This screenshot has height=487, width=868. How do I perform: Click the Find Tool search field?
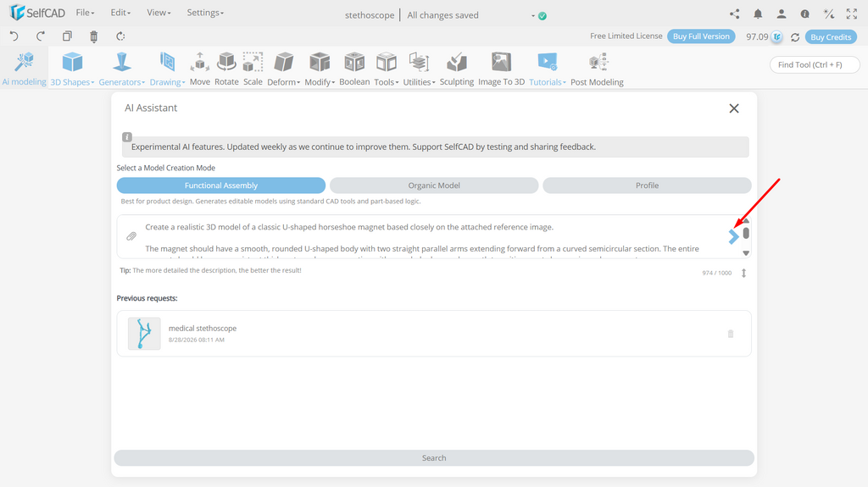click(x=815, y=64)
